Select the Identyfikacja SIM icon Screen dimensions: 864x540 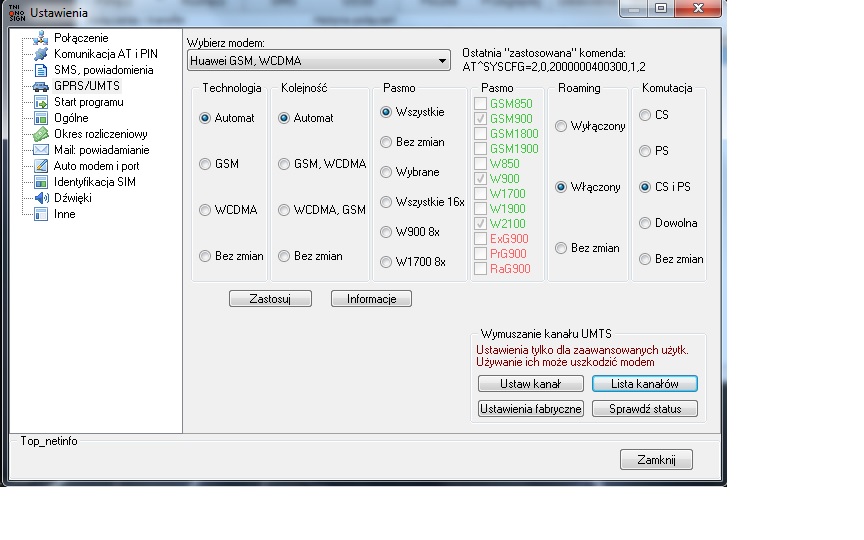41,182
